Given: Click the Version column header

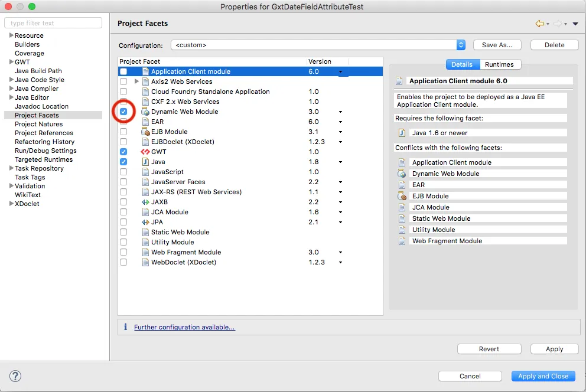Looking at the screenshot, I should point(327,61).
